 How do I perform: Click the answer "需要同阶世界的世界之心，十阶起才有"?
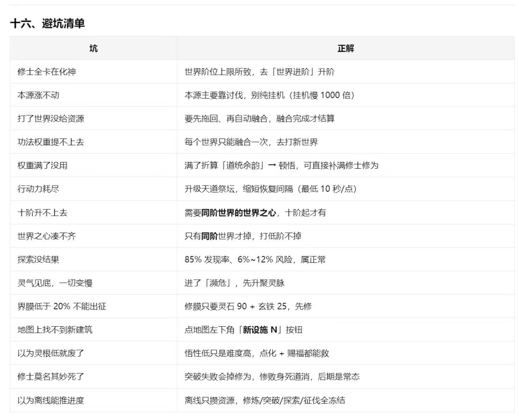tap(255, 212)
